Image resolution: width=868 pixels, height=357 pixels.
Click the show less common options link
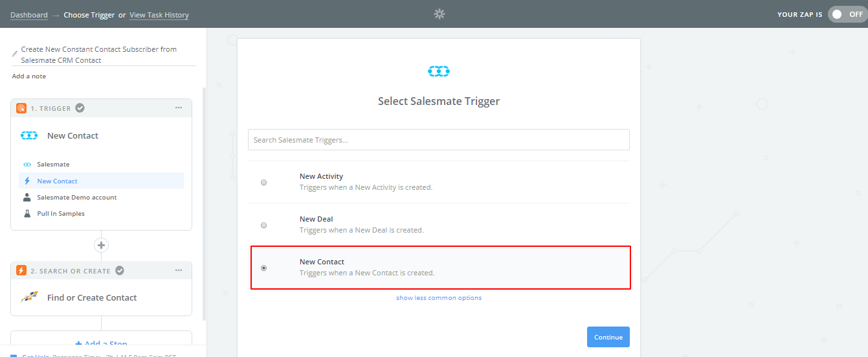pos(439,298)
